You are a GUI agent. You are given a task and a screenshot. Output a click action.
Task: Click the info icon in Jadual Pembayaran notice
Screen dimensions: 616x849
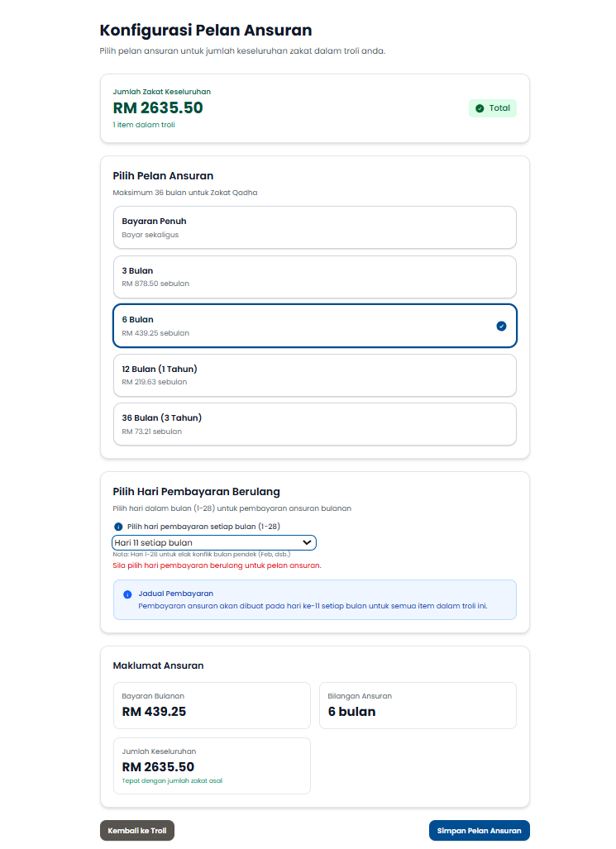[x=127, y=594]
